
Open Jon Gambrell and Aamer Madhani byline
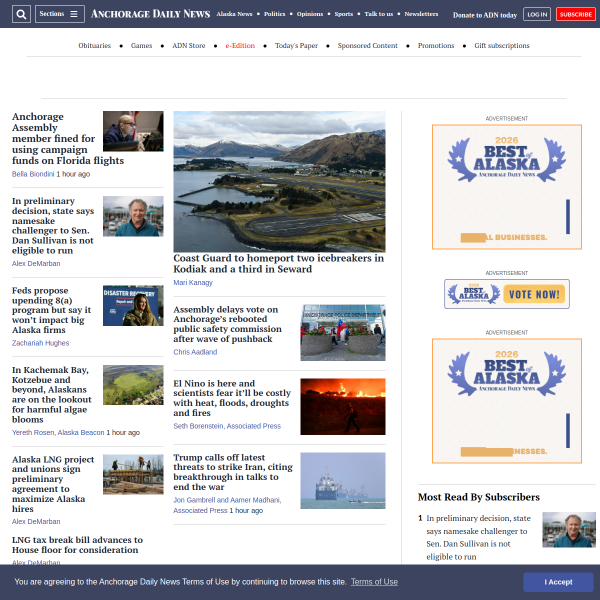[x=227, y=505]
